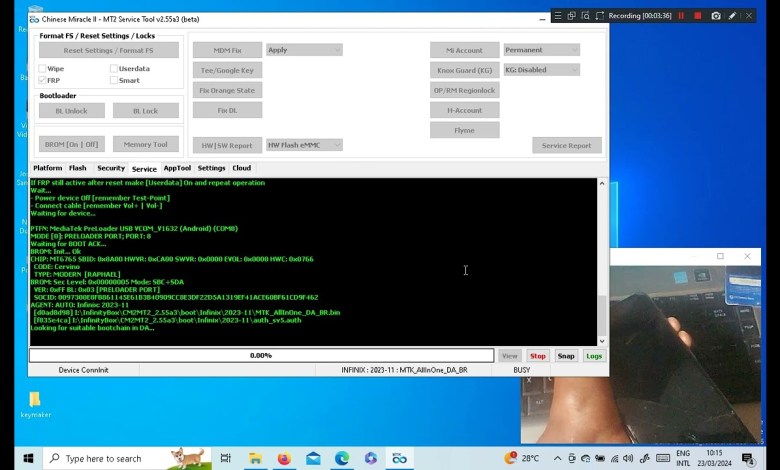Open the weather widget showing 28°C
Screen dimensions: 780x470
pos(521,458)
